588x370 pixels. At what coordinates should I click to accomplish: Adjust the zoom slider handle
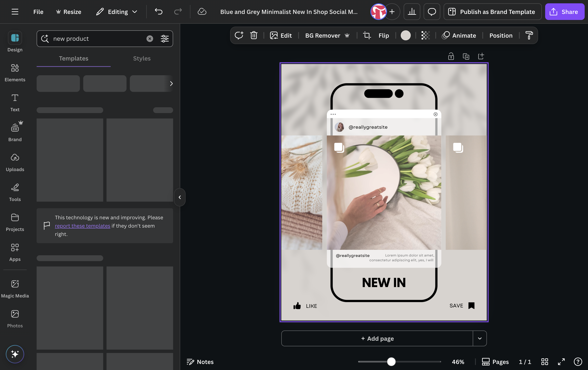tap(391, 361)
